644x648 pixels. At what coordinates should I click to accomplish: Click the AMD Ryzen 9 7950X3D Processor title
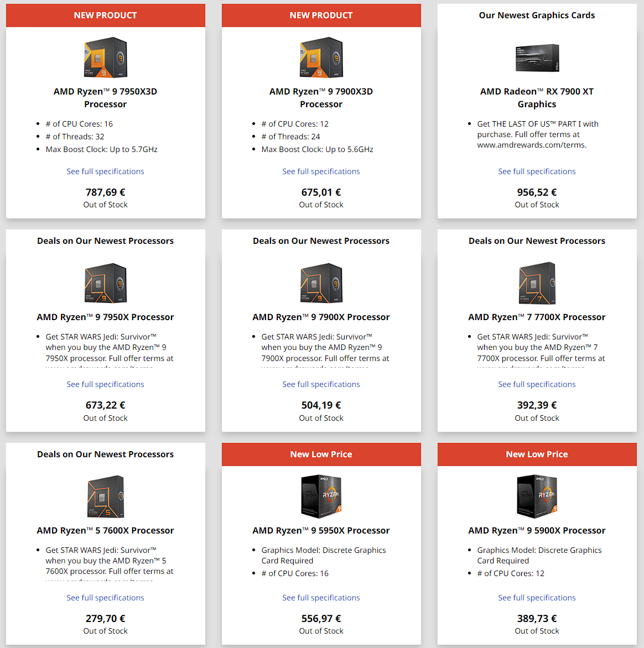click(106, 98)
